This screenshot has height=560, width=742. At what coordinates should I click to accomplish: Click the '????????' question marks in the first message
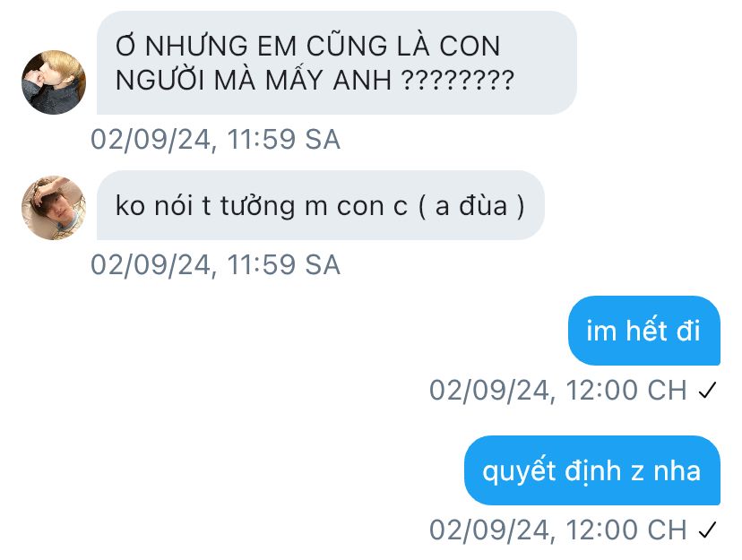point(458,80)
